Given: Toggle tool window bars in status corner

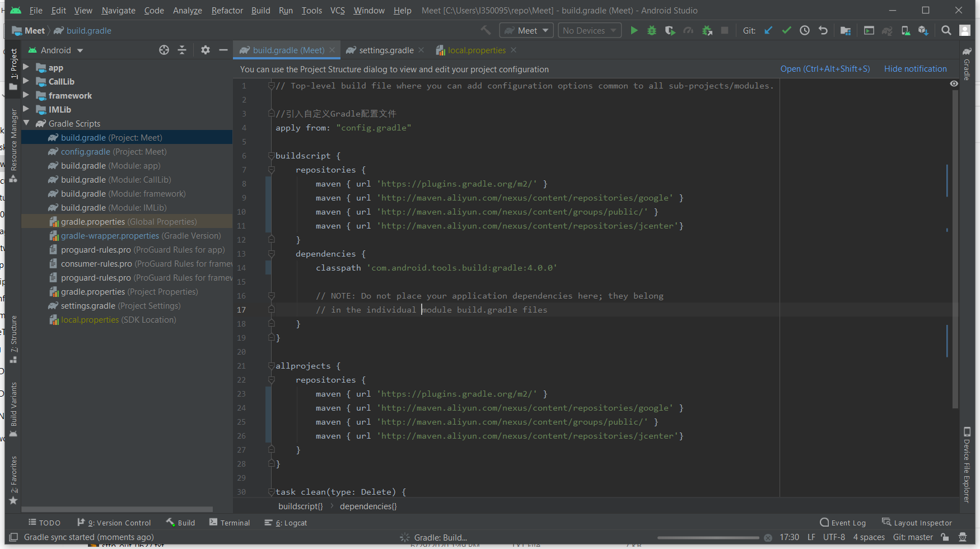Looking at the screenshot, I should pyautogui.click(x=13, y=537).
